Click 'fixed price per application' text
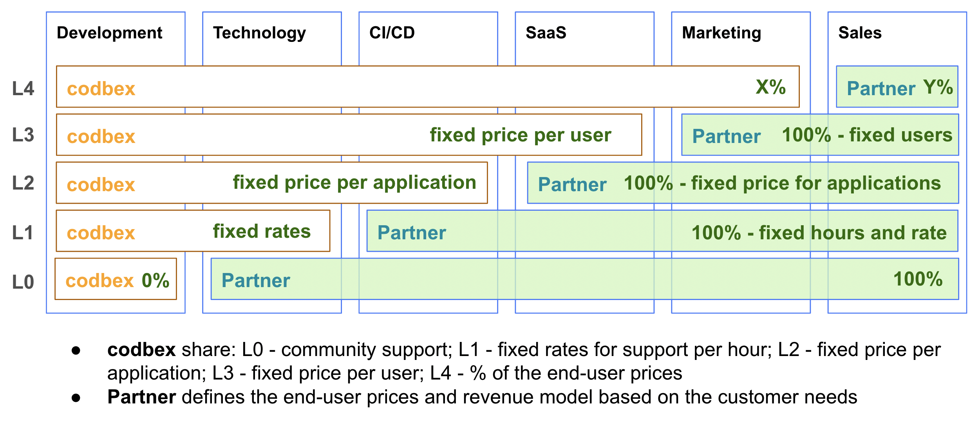980x423 pixels. click(354, 183)
